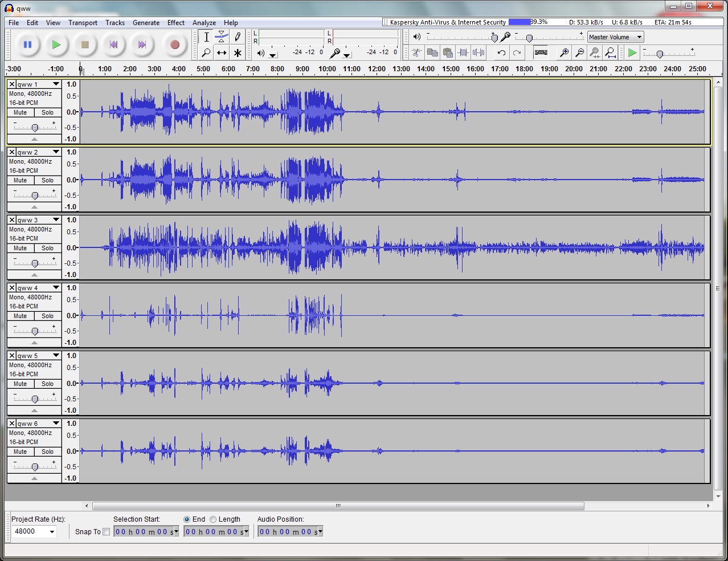Open the Transport menu
Image resolution: width=728 pixels, height=561 pixels.
tap(82, 23)
